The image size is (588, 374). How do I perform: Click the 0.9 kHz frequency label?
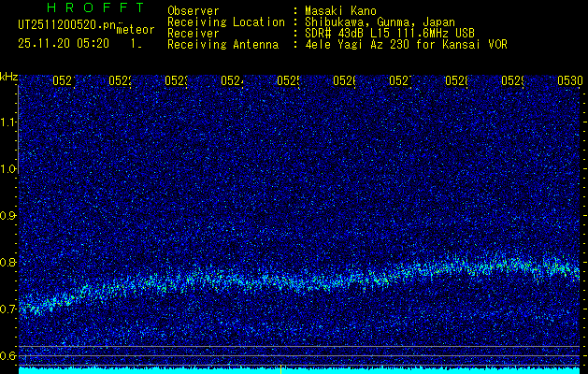pyautogui.click(x=8, y=216)
